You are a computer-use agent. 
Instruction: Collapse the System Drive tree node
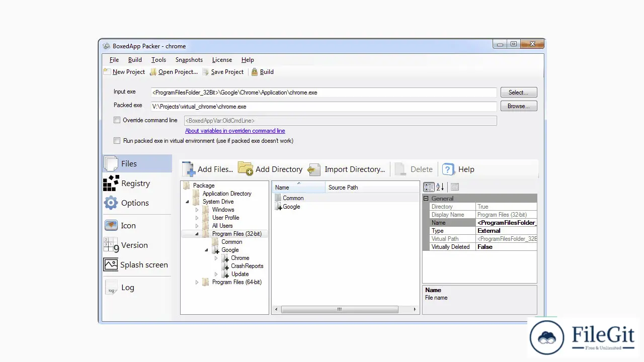click(x=188, y=202)
